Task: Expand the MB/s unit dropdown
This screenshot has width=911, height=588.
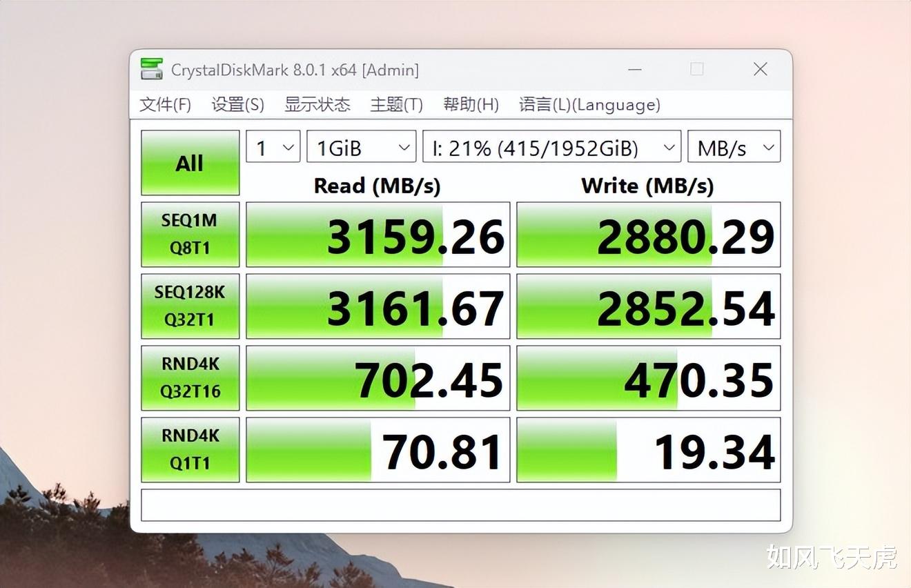Action: [734, 147]
